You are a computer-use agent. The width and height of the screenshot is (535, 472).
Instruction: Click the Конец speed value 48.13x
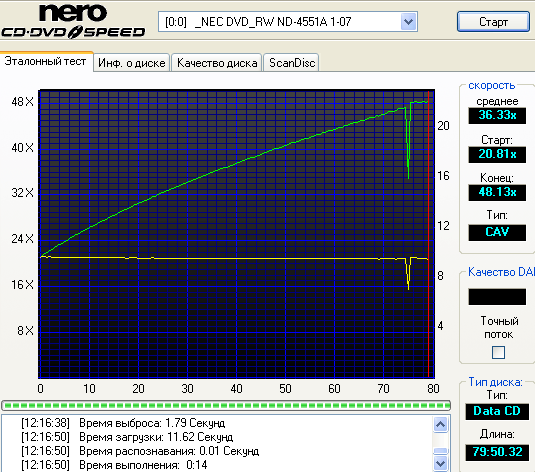click(497, 192)
